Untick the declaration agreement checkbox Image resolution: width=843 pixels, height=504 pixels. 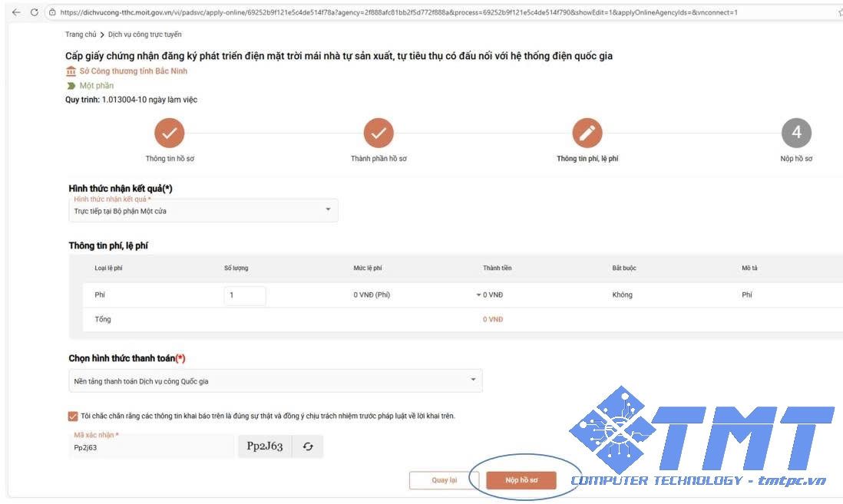click(x=73, y=417)
